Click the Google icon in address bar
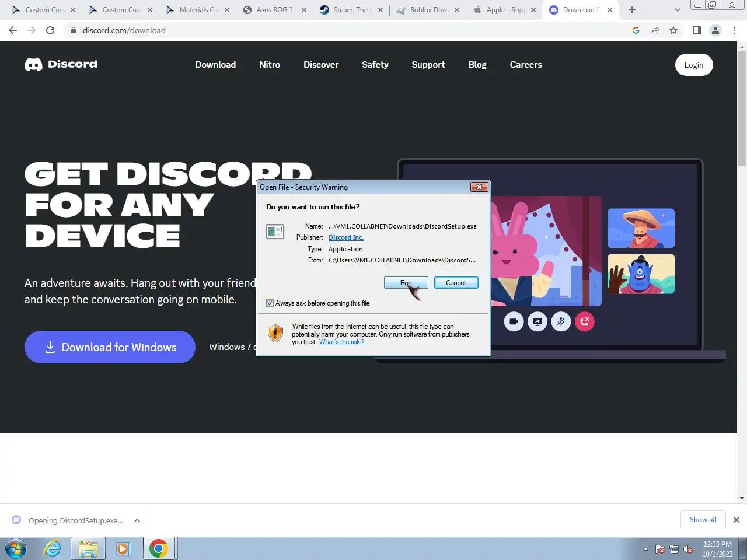Viewport: 747px width, 560px height. pos(636,30)
